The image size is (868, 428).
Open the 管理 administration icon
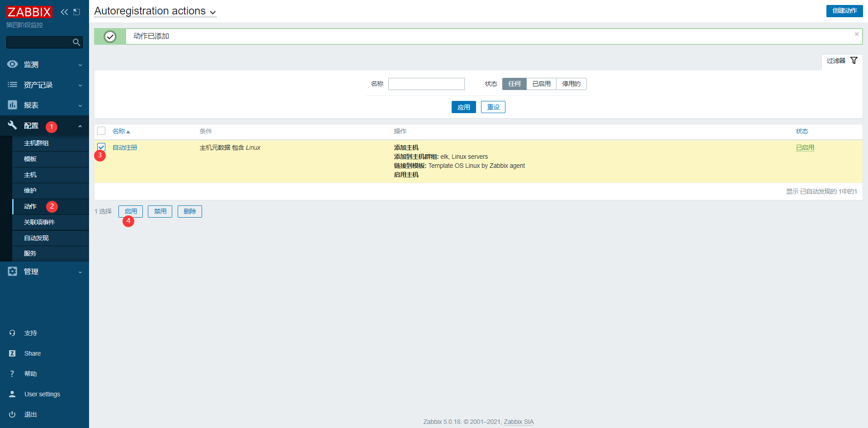click(12, 271)
